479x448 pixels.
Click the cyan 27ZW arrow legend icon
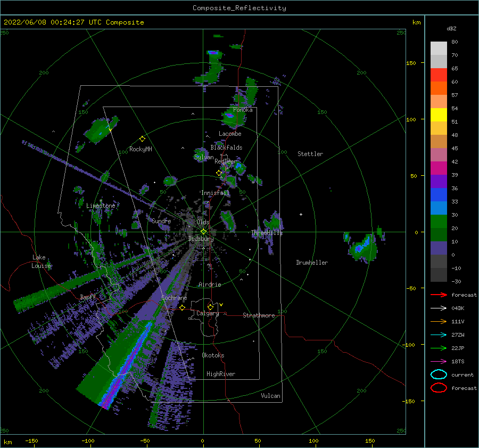[439, 335]
